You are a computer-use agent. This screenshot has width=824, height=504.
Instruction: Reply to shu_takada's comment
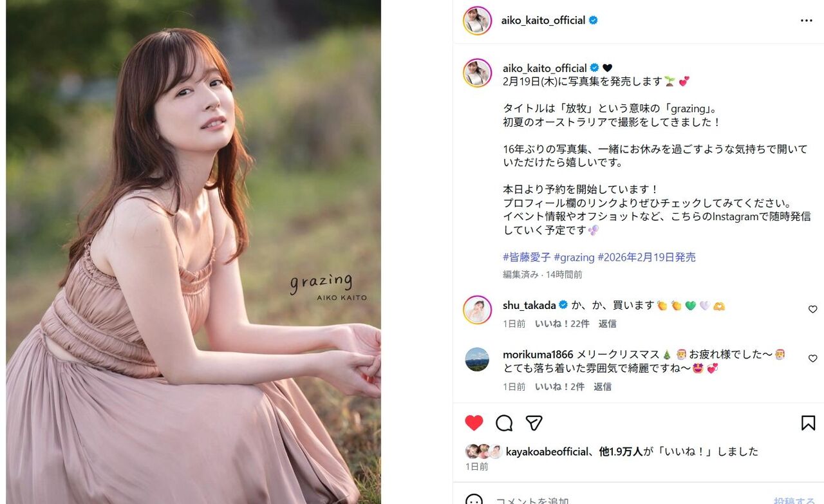pos(607,324)
